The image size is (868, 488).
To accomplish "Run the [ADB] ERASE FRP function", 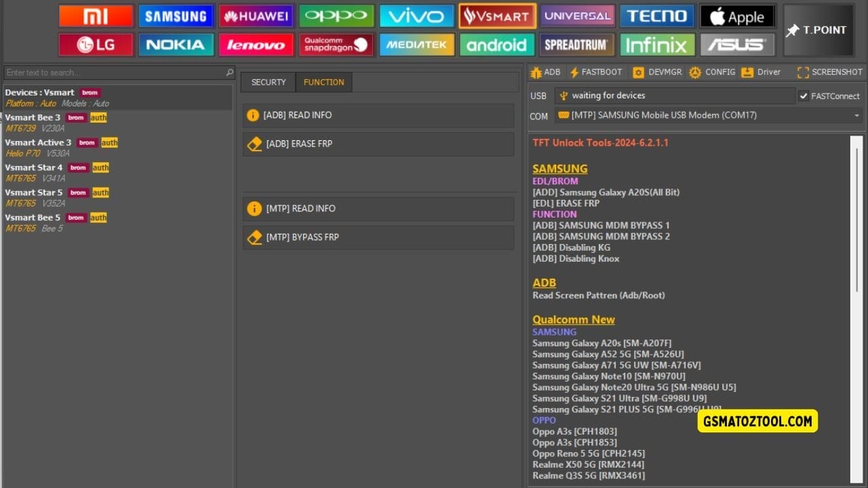I will point(378,144).
